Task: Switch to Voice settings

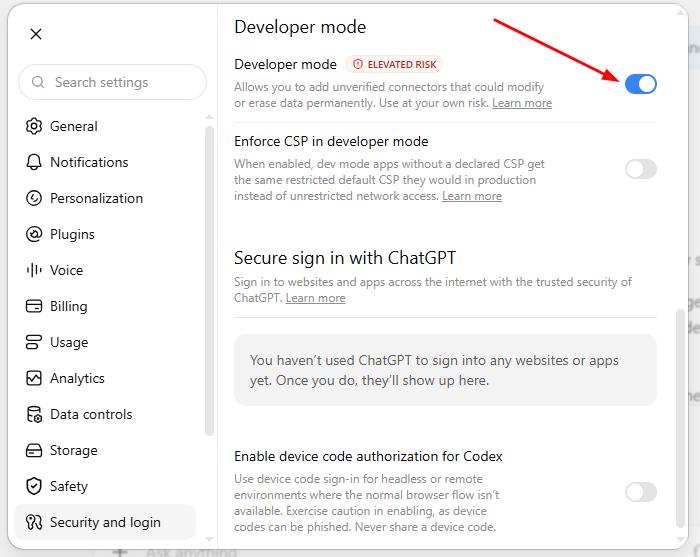Action: [x=105, y=270]
